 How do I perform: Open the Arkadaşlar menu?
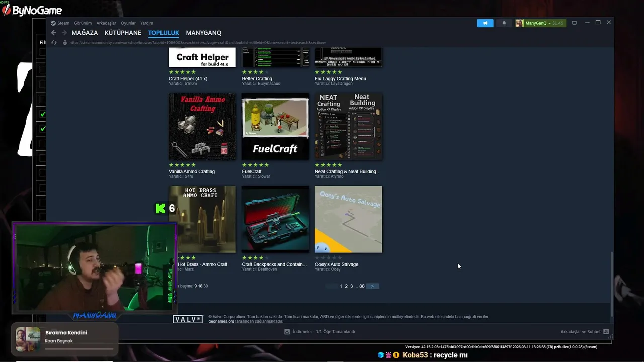point(106,23)
